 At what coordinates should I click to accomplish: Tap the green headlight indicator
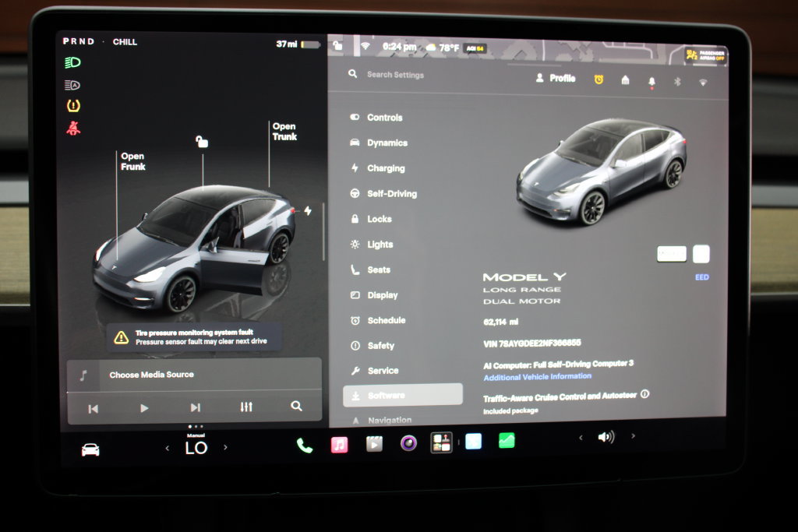tap(72, 62)
